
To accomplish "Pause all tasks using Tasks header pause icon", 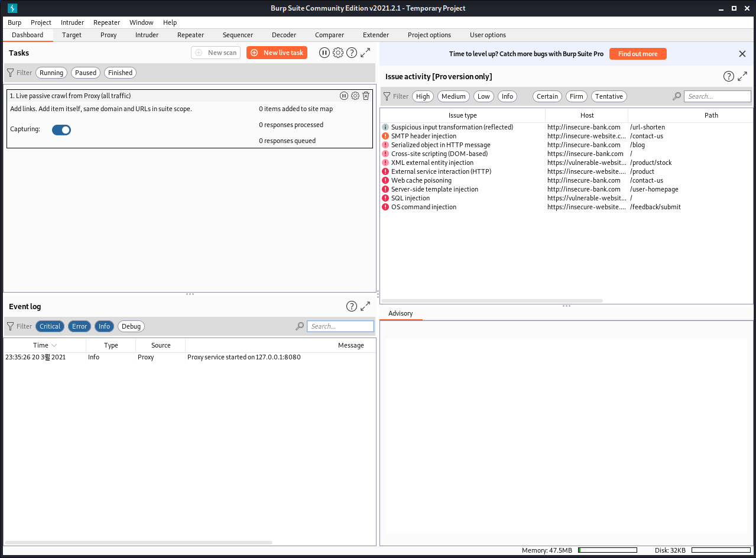I will pos(325,53).
